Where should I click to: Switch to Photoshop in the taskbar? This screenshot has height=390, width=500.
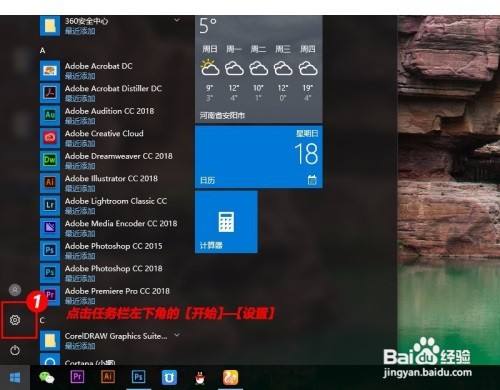coord(138,377)
